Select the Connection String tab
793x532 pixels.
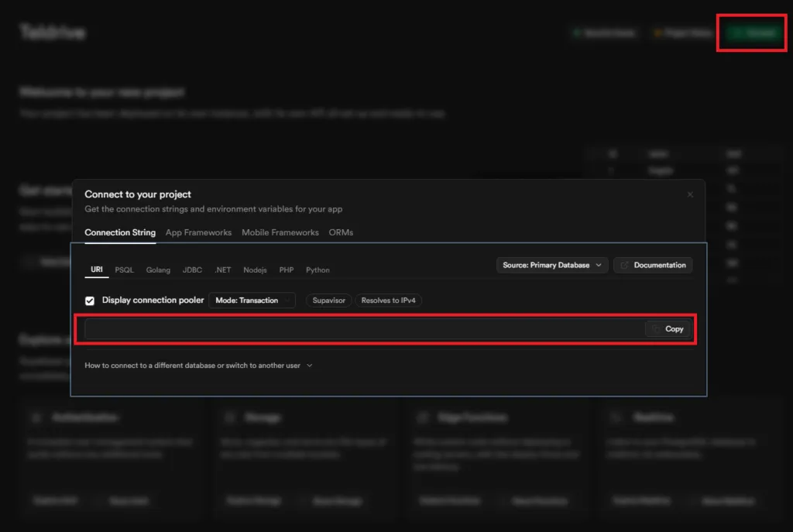[120, 232]
